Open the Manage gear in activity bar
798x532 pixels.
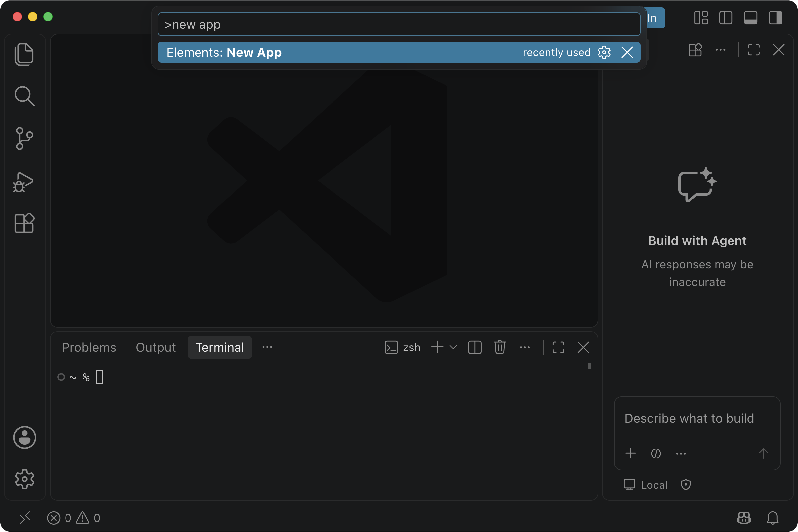tap(24, 479)
